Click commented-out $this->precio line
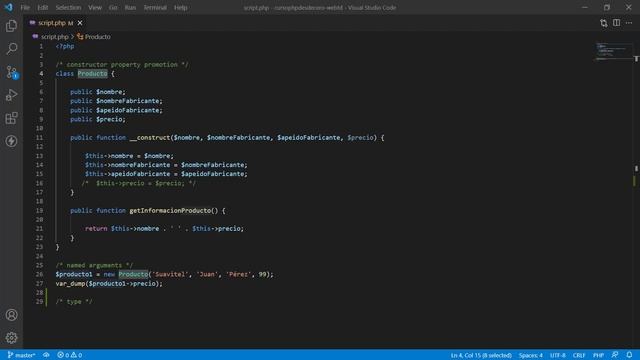 click(x=139, y=183)
